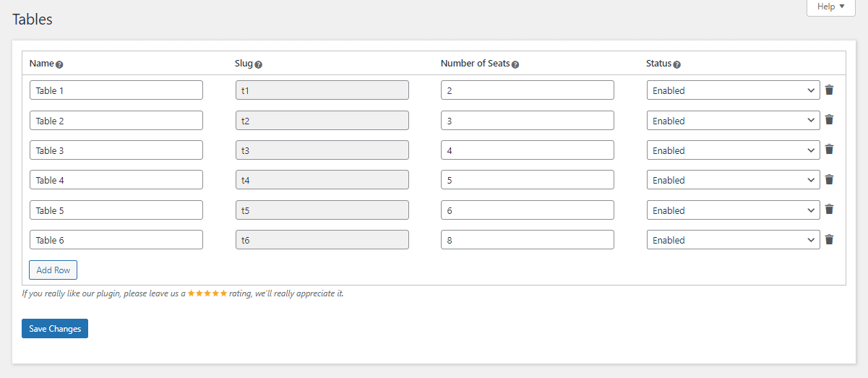The height and width of the screenshot is (378, 868).
Task: Focus the seats field containing 8
Action: point(527,240)
